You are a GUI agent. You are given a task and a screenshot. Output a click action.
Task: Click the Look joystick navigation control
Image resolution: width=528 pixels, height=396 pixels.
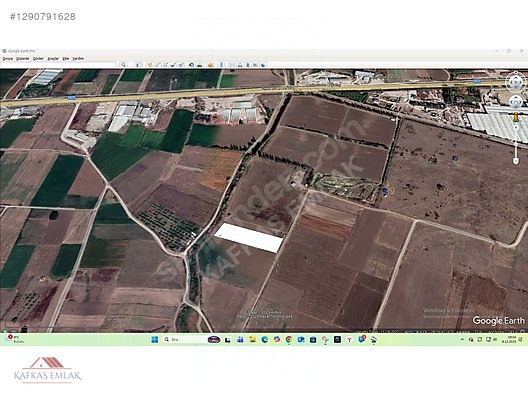(516, 82)
